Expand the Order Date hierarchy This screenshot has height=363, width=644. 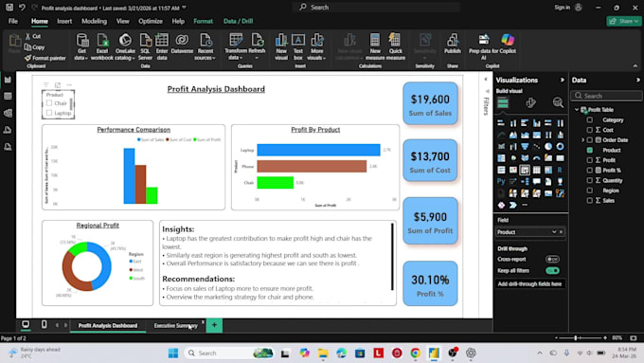(582, 140)
